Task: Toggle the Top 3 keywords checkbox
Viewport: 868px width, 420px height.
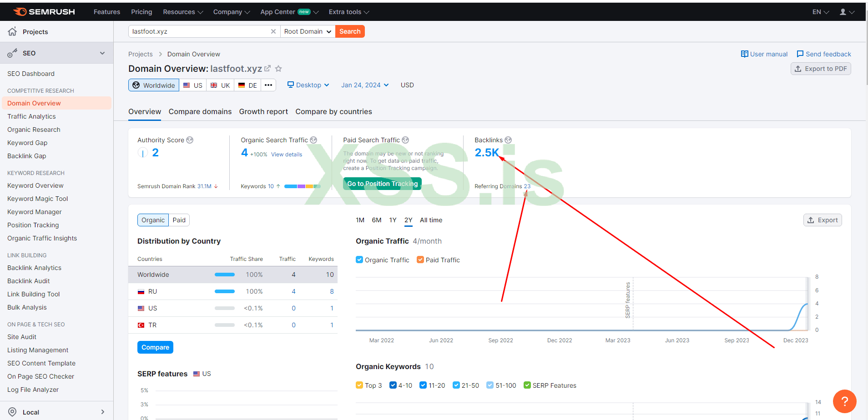Action: point(359,385)
